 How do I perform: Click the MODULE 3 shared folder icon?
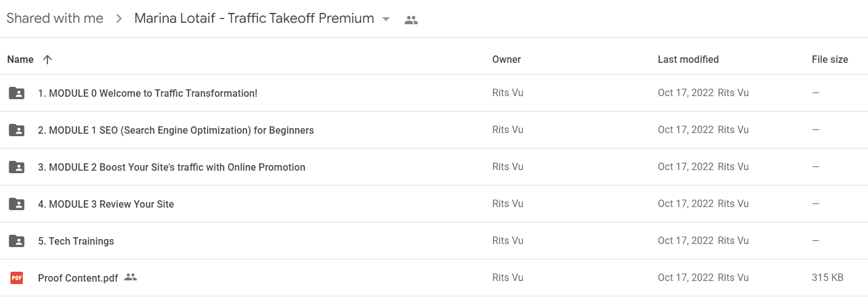coord(17,204)
